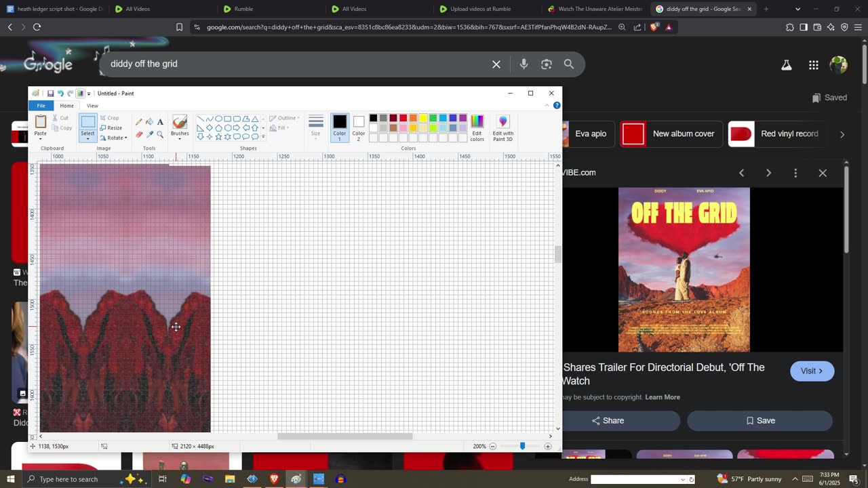Open the Google apps grid icon
The width and height of the screenshot is (868, 488).
814,65
